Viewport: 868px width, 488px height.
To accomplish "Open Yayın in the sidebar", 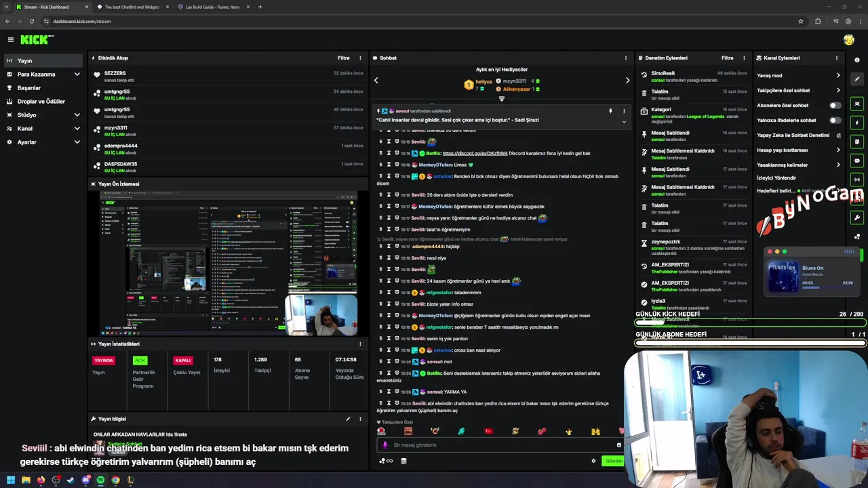I will (43, 60).
